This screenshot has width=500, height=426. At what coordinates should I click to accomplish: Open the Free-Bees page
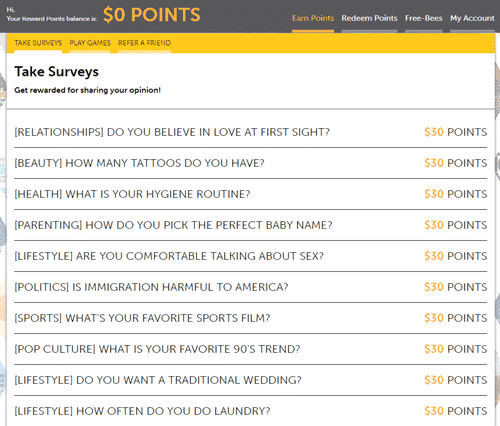[424, 18]
